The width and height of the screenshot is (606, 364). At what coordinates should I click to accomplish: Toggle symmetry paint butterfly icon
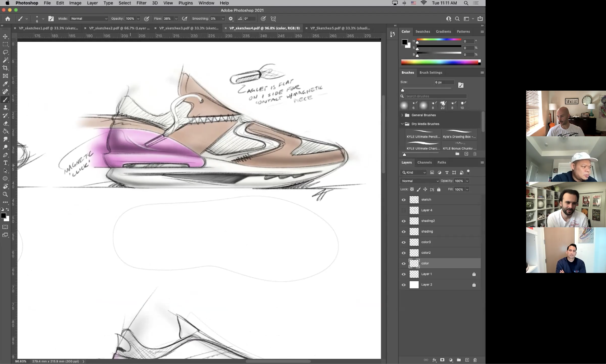click(273, 18)
